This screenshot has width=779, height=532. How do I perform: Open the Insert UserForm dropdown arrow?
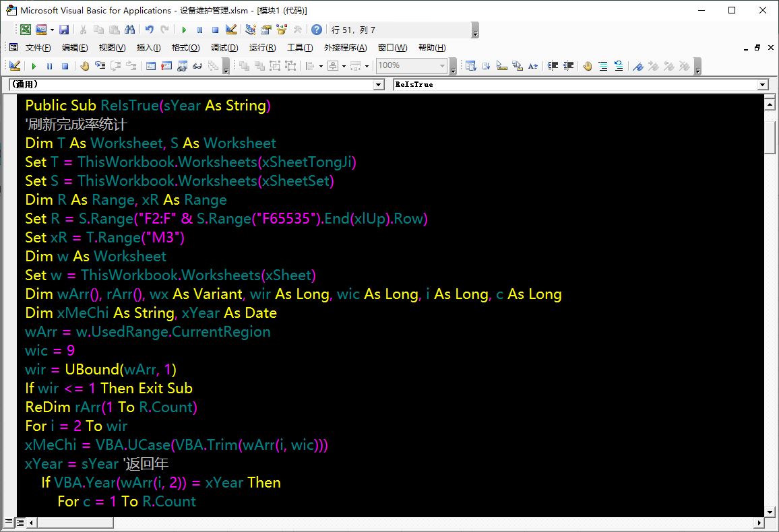pos(52,30)
